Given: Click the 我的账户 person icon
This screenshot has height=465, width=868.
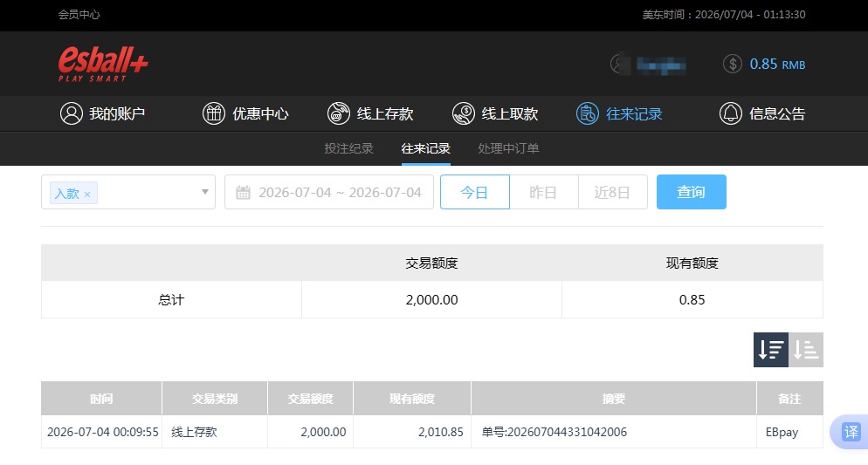Looking at the screenshot, I should [72, 113].
